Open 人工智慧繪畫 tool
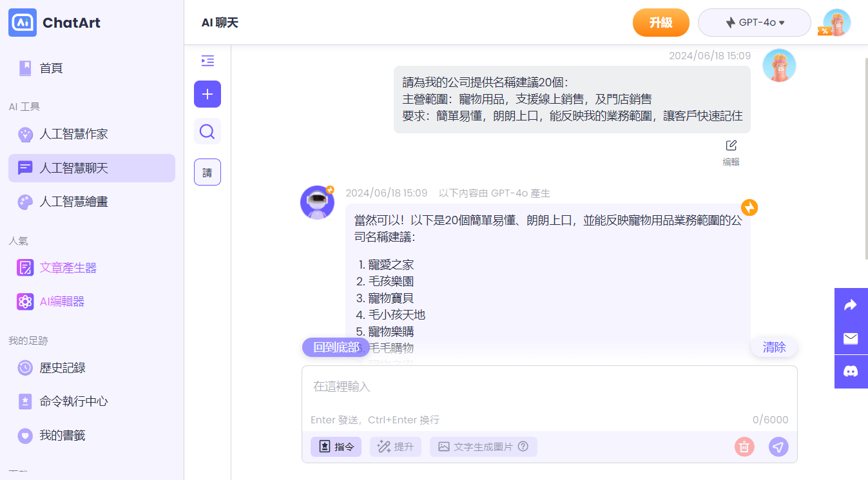This screenshot has width=868, height=480. click(92, 202)
